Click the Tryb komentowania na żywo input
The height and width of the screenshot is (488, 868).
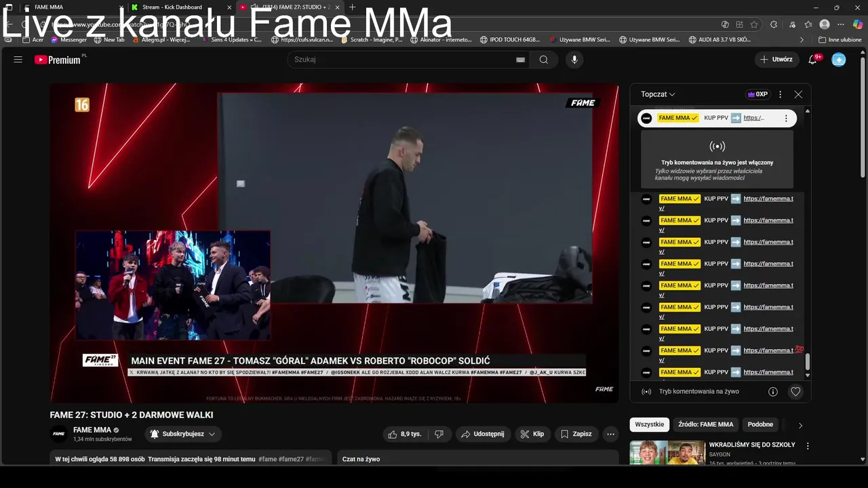699,392
